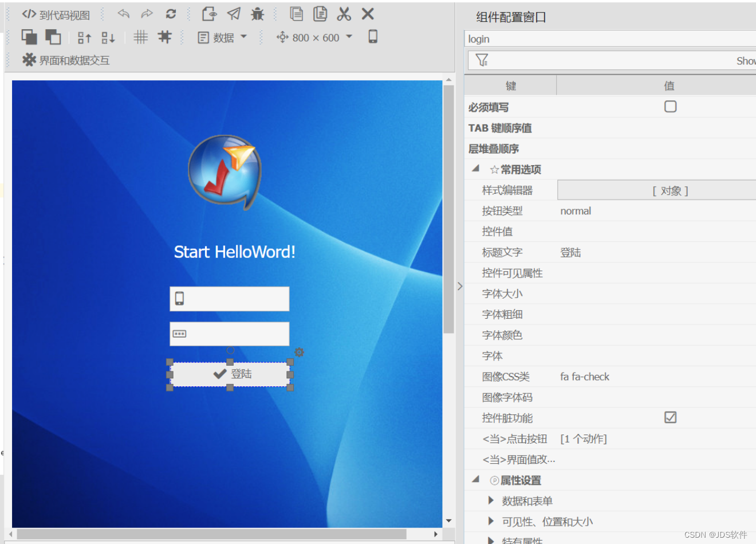Click the move layer up icon
This screenshot has height=544, width=756.
tap(84, 38)
